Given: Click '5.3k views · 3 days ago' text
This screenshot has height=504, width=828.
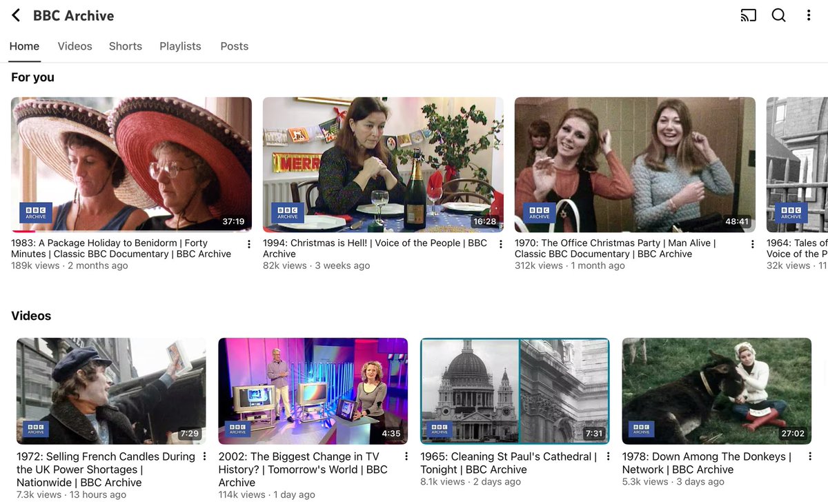Looking at the screenshot, I should click(x=673, y=482).
